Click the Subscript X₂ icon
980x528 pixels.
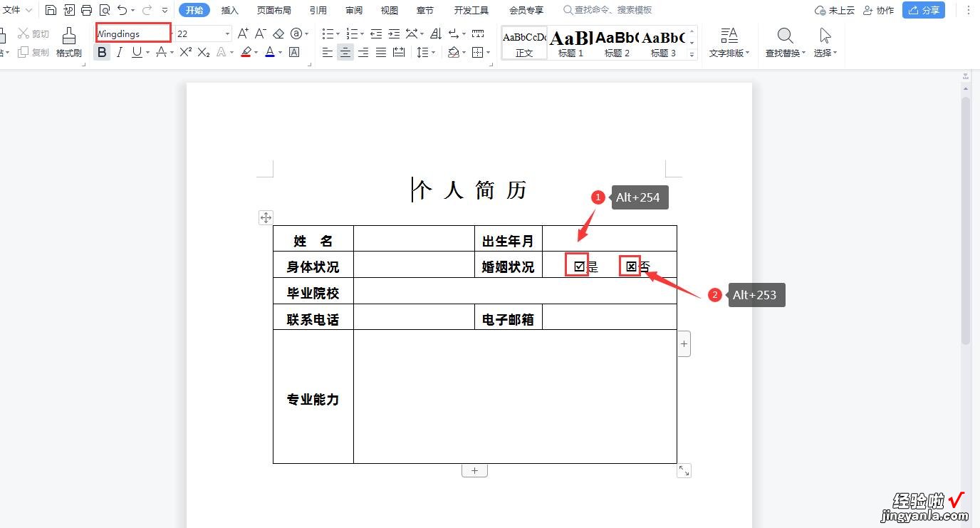point(204,52)
